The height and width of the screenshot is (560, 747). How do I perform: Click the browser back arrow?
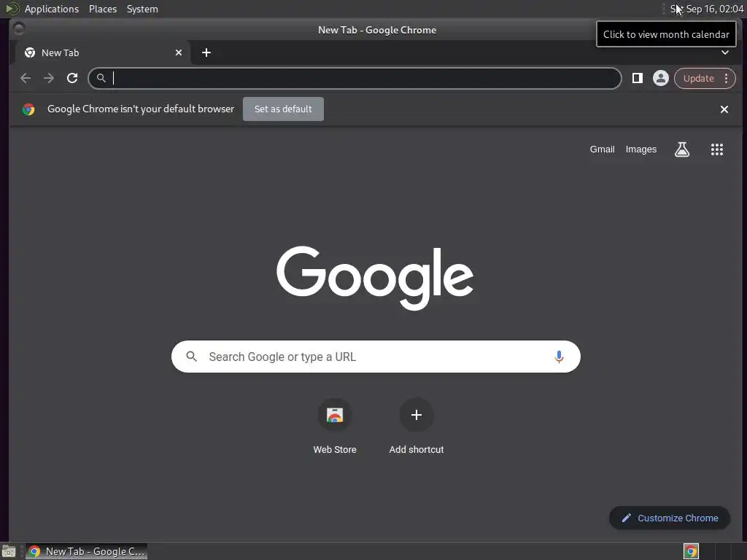26,78
